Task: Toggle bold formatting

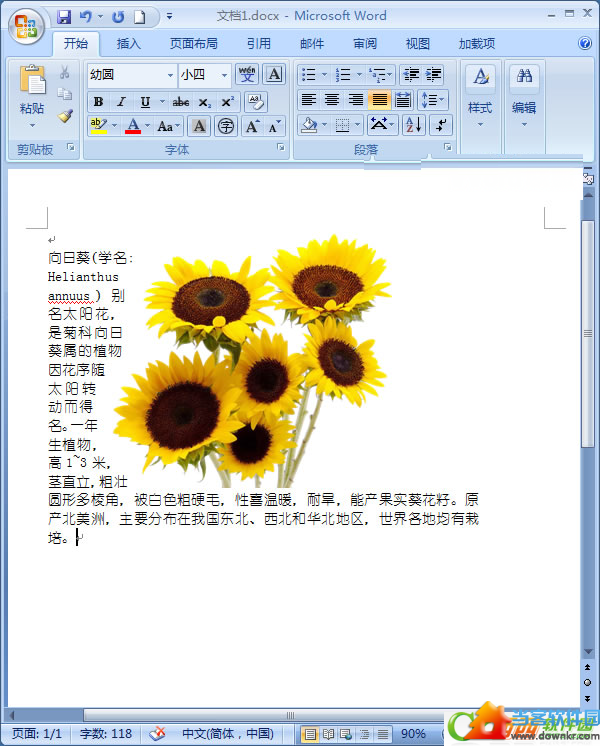Action: point(98,102)
